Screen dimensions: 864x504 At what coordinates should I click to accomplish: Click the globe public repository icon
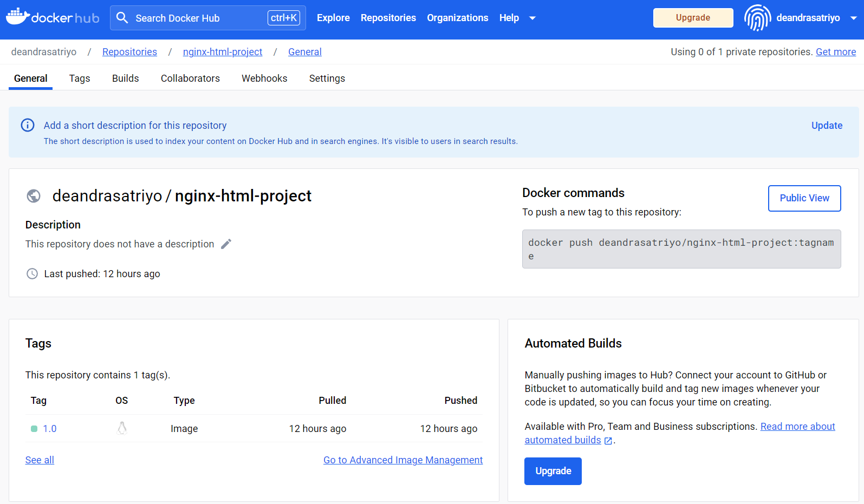(34, 196)
